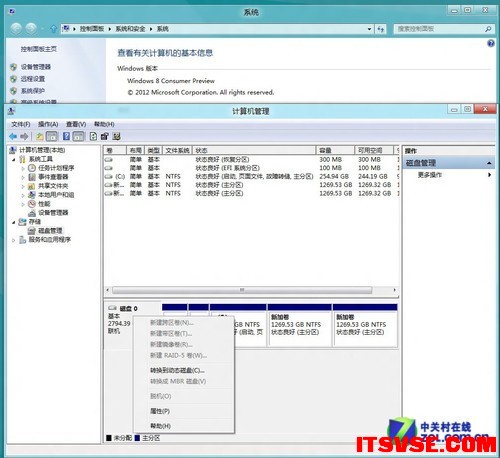Open 远程设置 link in System window
The image size is (500, 458).
[x=33, y=79]
